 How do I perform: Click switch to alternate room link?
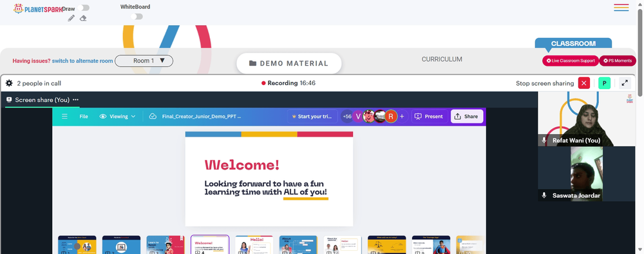(x=82, y=61)
